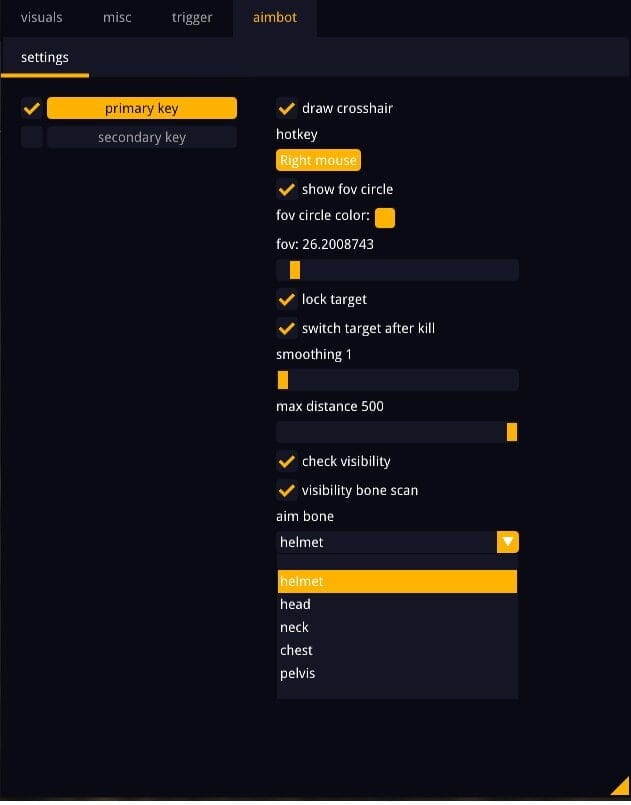
Task: Uncheck the visibility bone scan checkbox
Action: [x=286, y=490]
